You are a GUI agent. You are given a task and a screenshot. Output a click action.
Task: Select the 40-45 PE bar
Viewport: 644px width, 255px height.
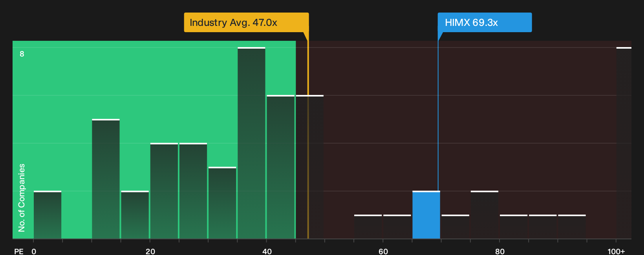pos(280,167)
